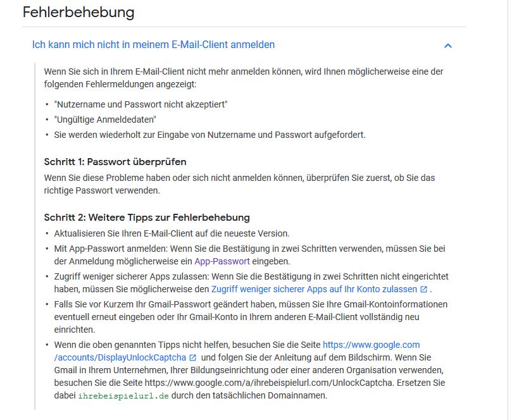Click '"Ungültige Anmeldedaten"' bullet item
The width and height of the screenshot is (512, 420).
[x=105, y=120]
